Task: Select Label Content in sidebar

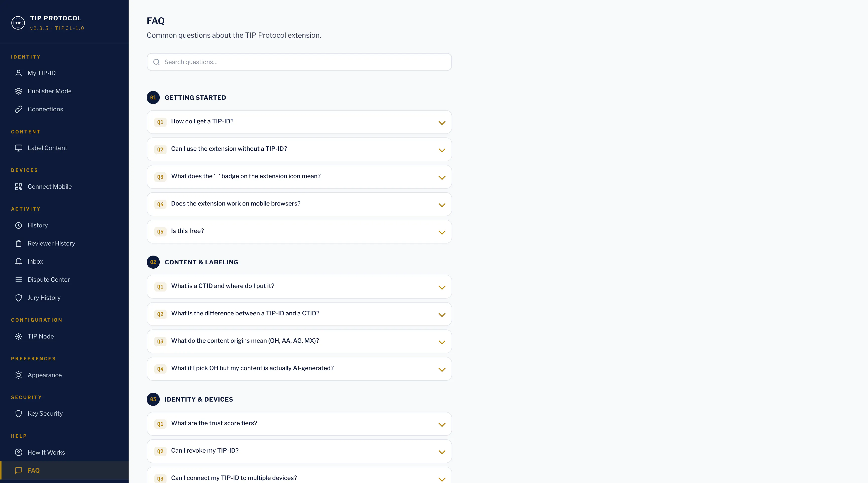Action: point(64,148)
